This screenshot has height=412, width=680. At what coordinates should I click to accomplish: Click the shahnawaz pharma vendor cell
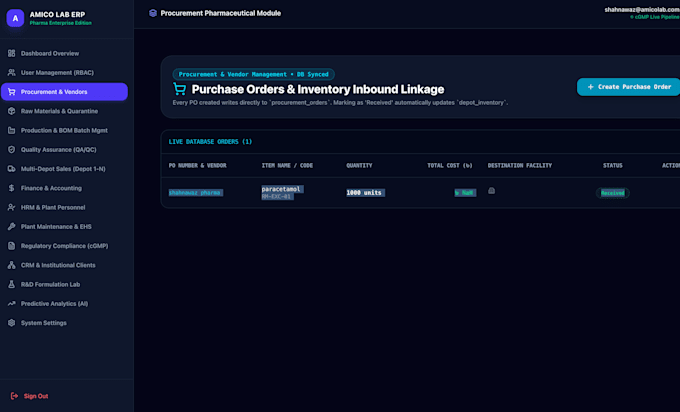pos(196,193)
